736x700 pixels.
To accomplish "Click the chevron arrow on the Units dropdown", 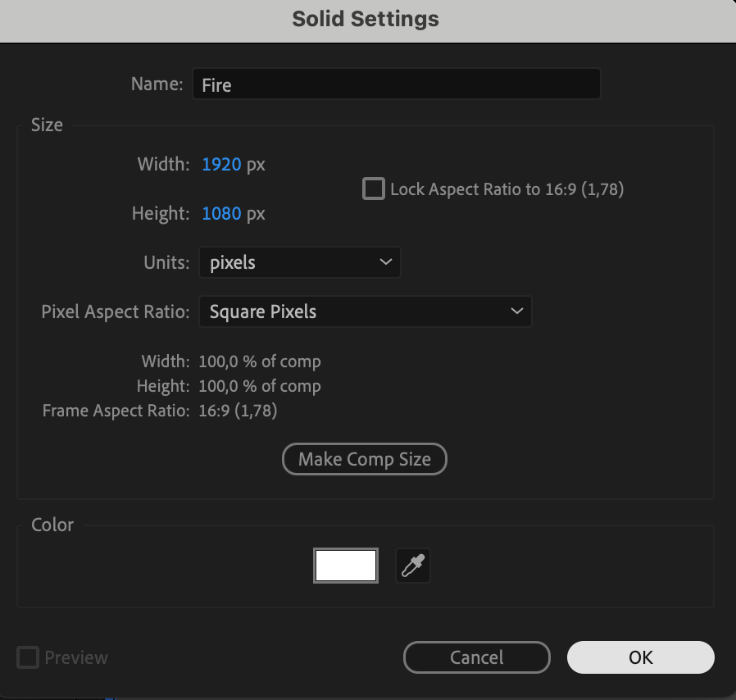I will pos(386,263).
